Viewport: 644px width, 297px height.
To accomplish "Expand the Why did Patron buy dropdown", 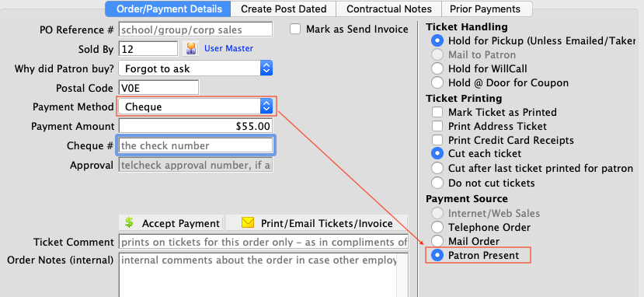I will 196,68.
